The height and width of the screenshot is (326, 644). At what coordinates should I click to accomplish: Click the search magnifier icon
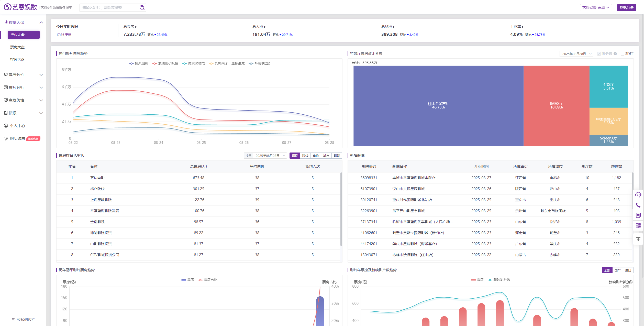pos(142,8)
